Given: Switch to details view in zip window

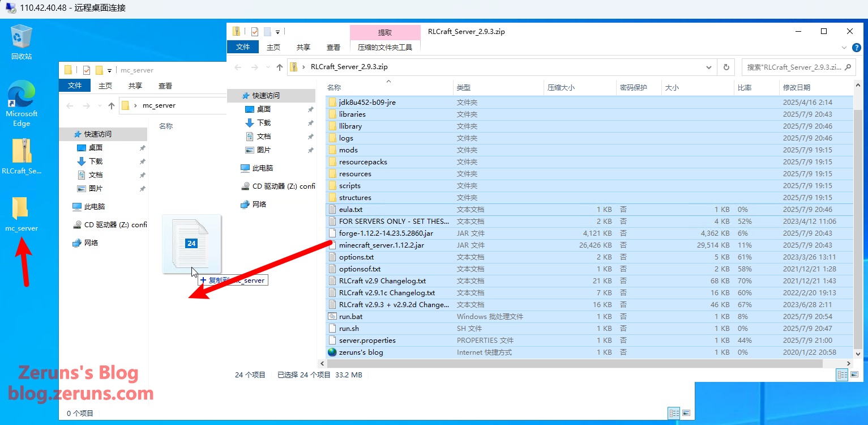Looking at the screenshot, I should 842,375.
